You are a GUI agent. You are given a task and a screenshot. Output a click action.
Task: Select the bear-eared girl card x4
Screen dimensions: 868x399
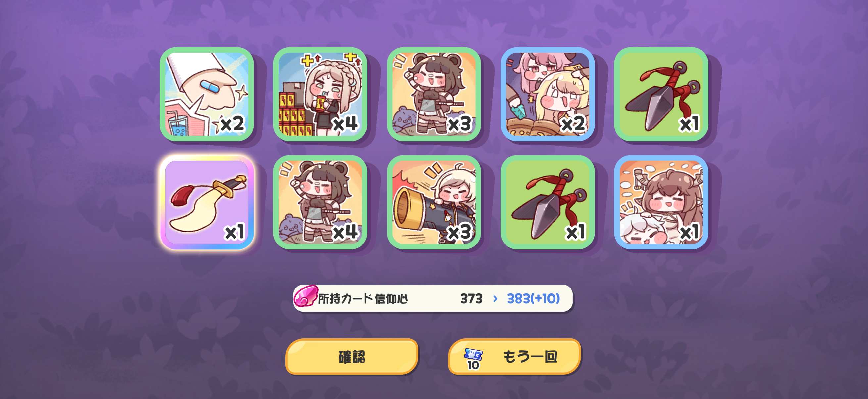(320, 202)
